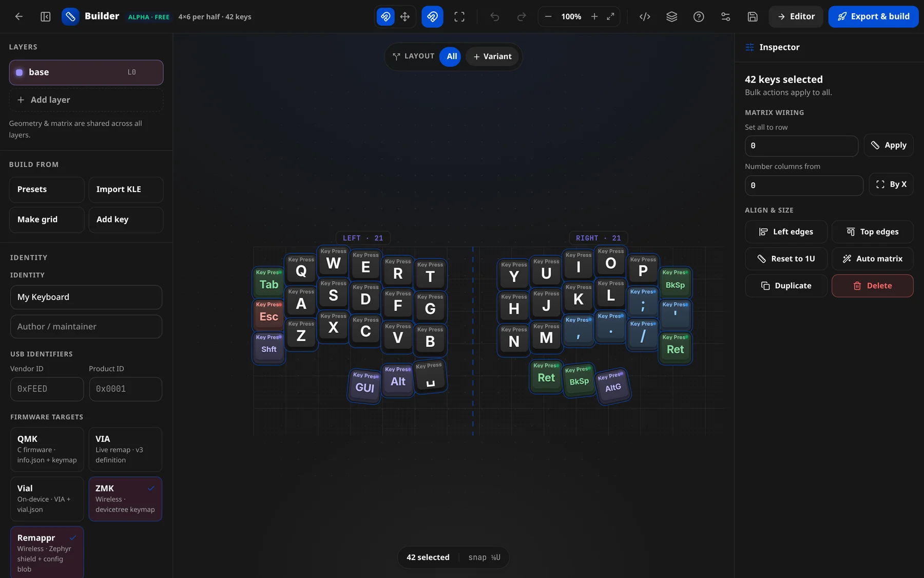Click Add key button
924x578 pixels.
pyautogui.click(x=126, y=220)
